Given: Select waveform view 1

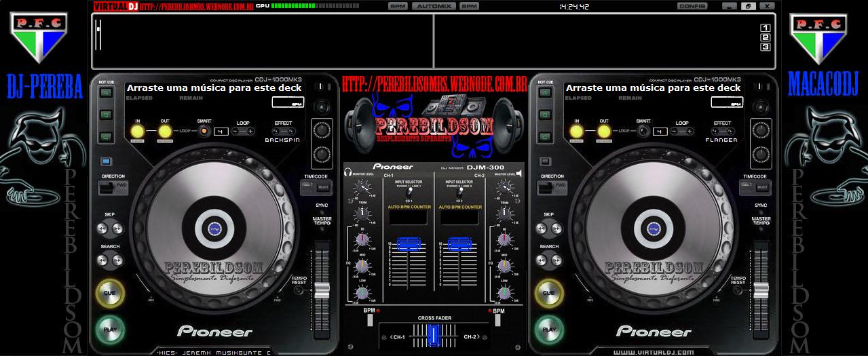Looking at the screenshot, I should (x=765, y=28).
